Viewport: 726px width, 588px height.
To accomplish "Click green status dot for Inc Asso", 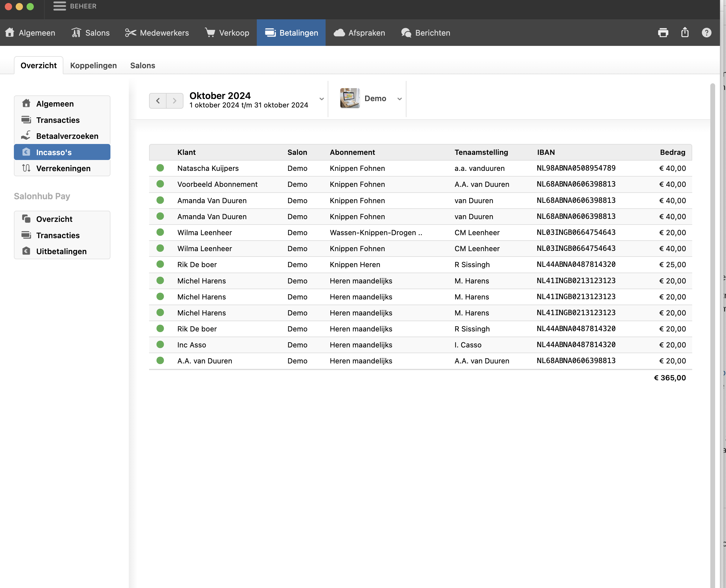I will click(x=160, y=344).
